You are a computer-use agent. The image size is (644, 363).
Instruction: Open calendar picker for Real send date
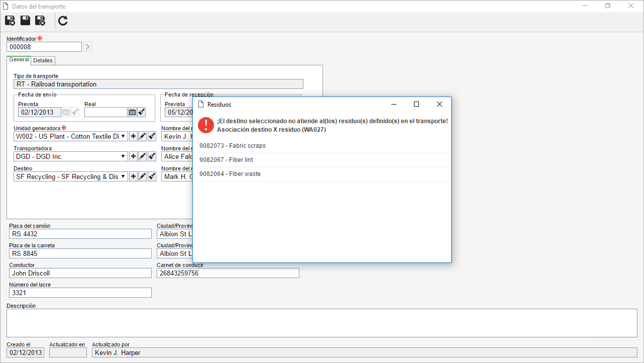[x=132, y=112]
